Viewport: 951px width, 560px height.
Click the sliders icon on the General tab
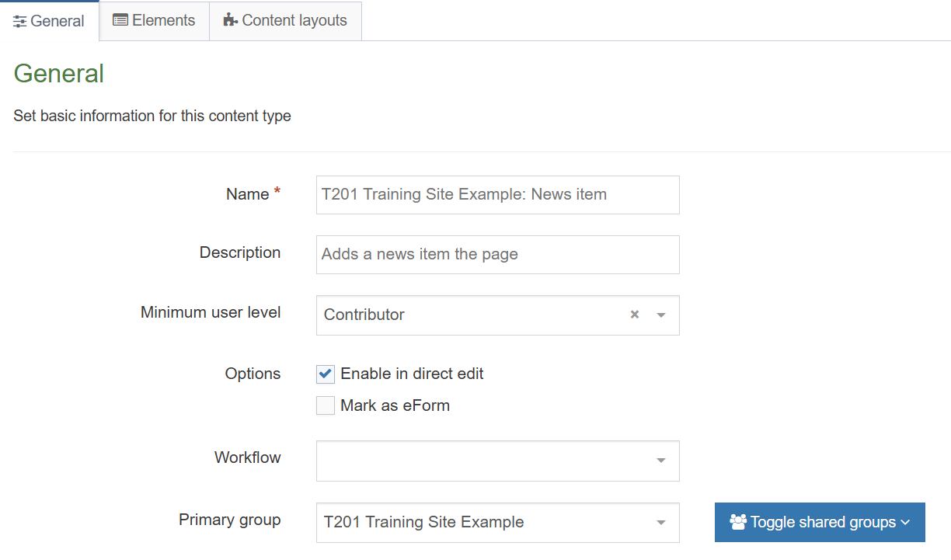point(19,21)
